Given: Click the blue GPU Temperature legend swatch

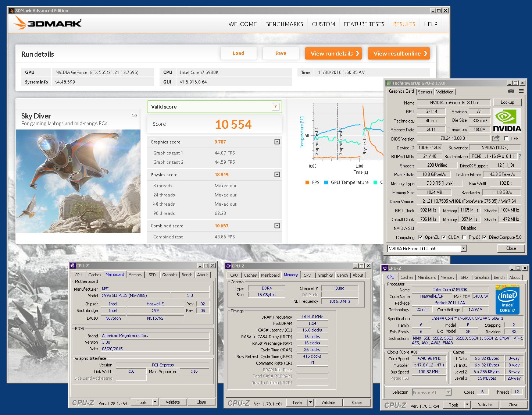Looking at the screenshot, I should (326, 182).
